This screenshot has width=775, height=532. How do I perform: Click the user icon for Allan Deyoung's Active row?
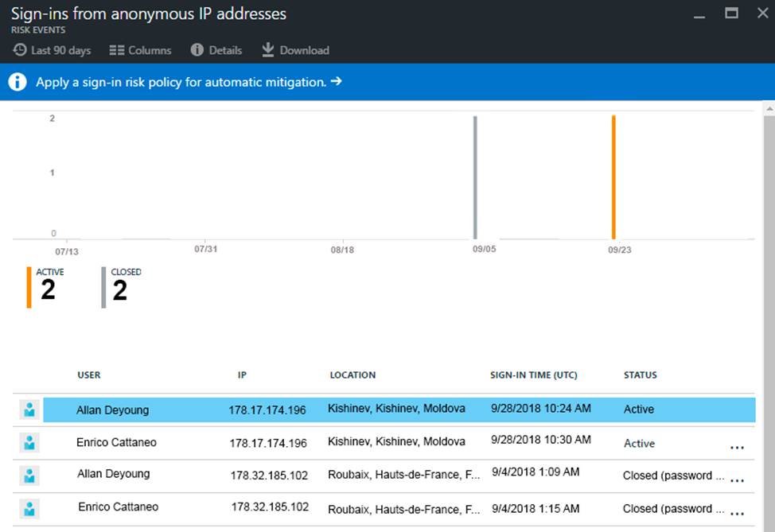click(29, 410)
